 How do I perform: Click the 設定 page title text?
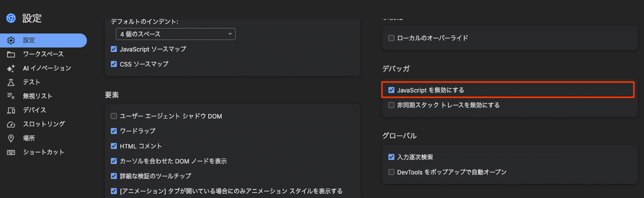pyautogui.click(x=32, y=18)
